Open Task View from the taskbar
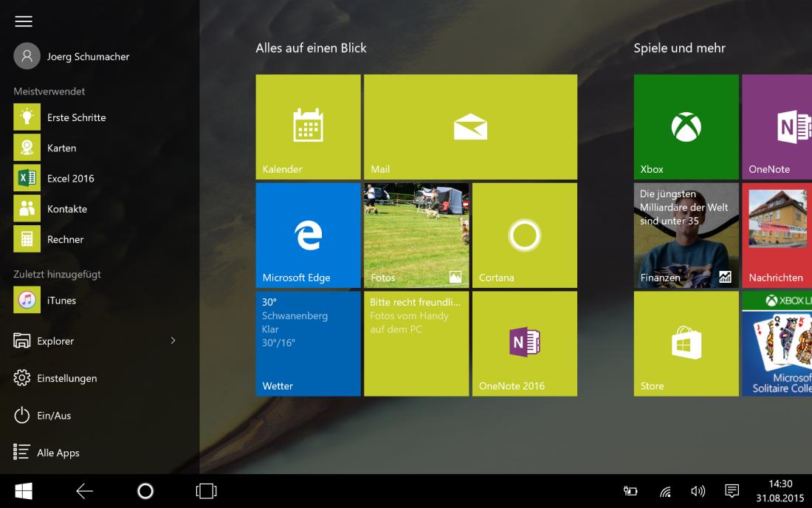The image size is (812, 508). [x=206, y=491]
